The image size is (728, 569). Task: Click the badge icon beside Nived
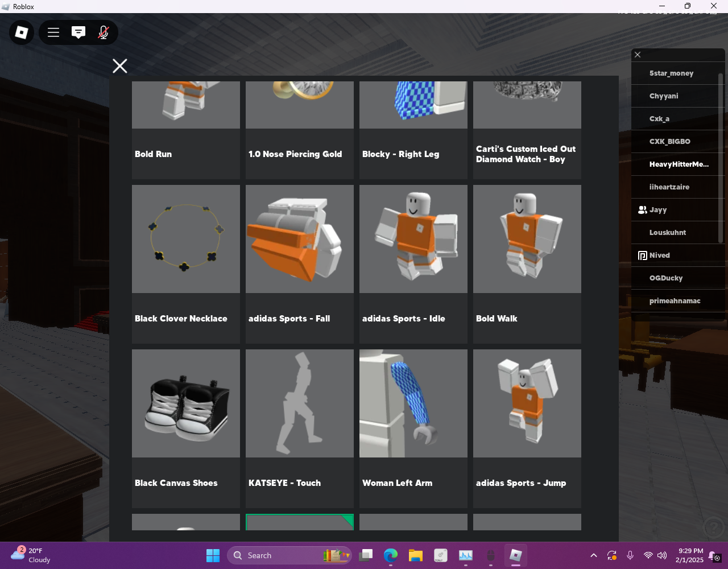(x=643, y=255)
